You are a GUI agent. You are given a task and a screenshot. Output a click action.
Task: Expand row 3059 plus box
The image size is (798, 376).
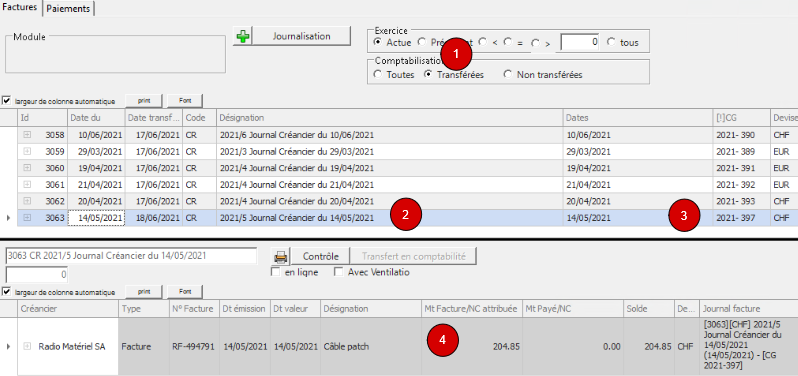(x=27, y=152)
